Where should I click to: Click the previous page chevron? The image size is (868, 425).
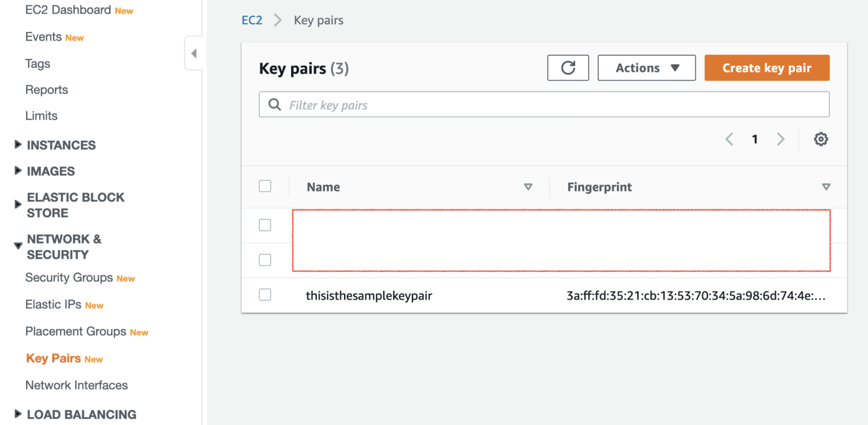pyautogui.click(x=729, y=139)
